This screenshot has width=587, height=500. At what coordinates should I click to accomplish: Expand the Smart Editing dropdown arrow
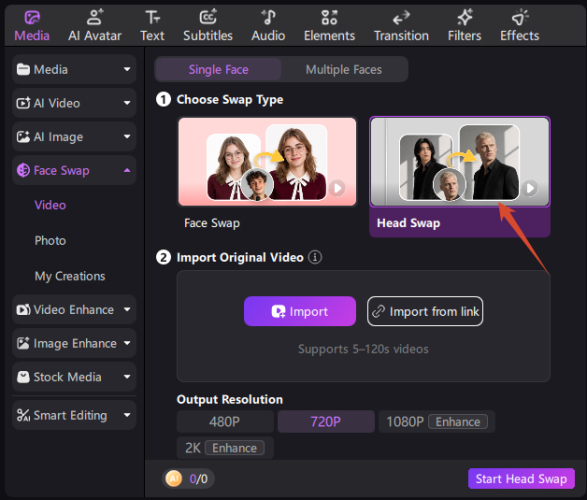tap(127, 415)
